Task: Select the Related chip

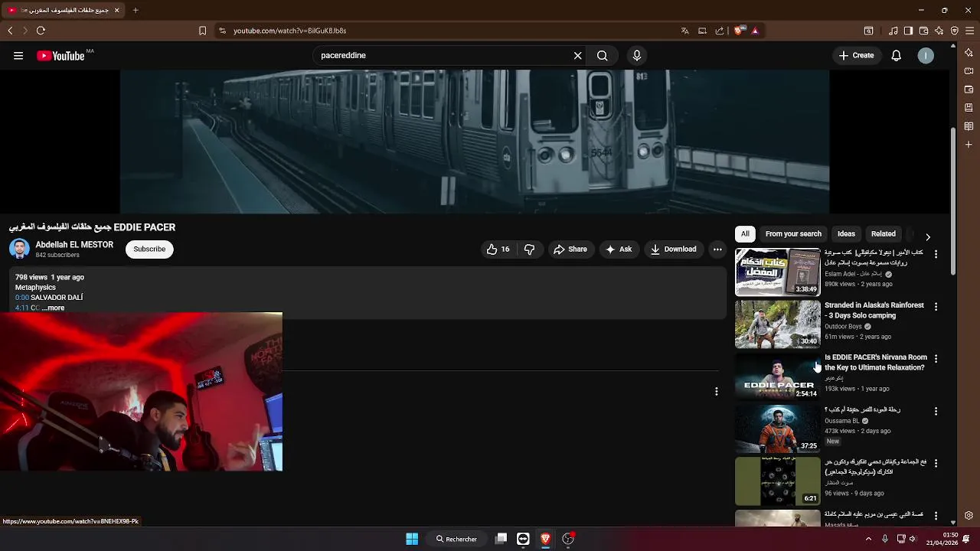Action: point(883,234)
